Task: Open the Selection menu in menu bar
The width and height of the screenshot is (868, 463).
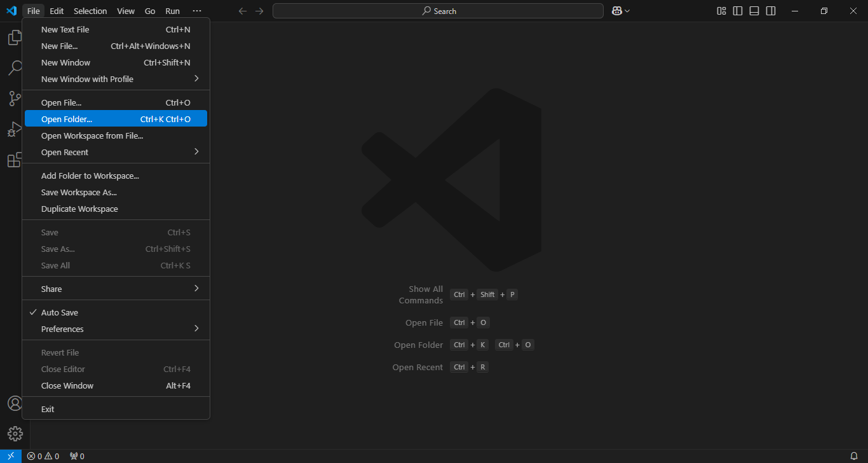Action: coord(90,11)
